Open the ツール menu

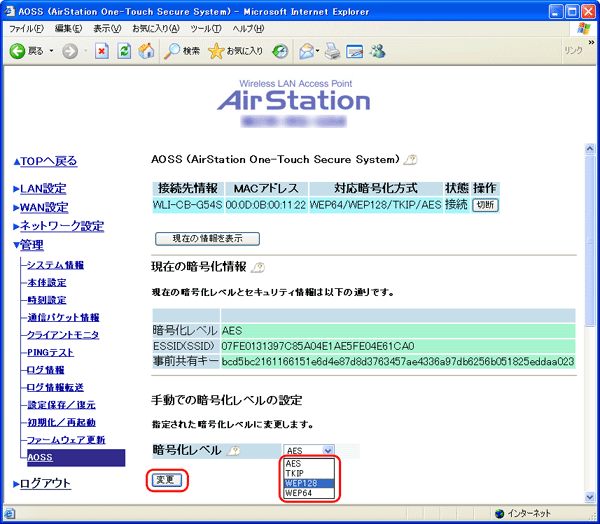coord(205,28)
